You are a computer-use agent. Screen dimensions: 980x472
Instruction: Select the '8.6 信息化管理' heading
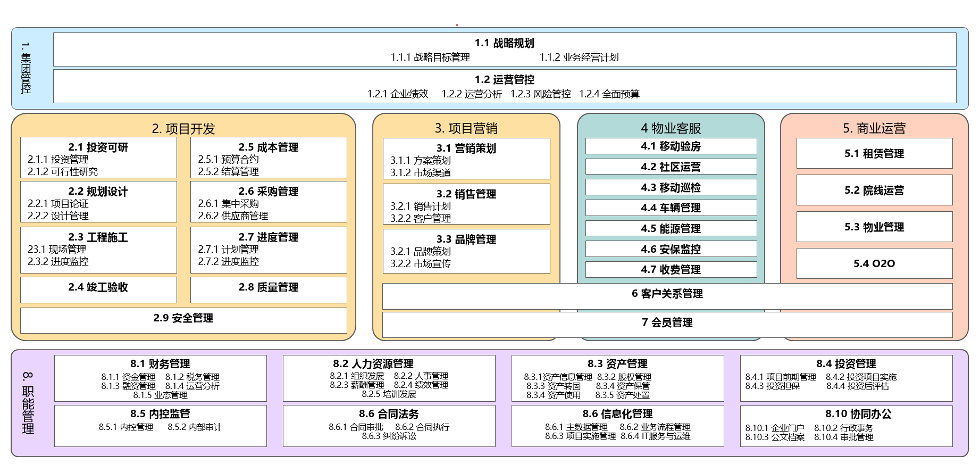(x=617, y=414)
